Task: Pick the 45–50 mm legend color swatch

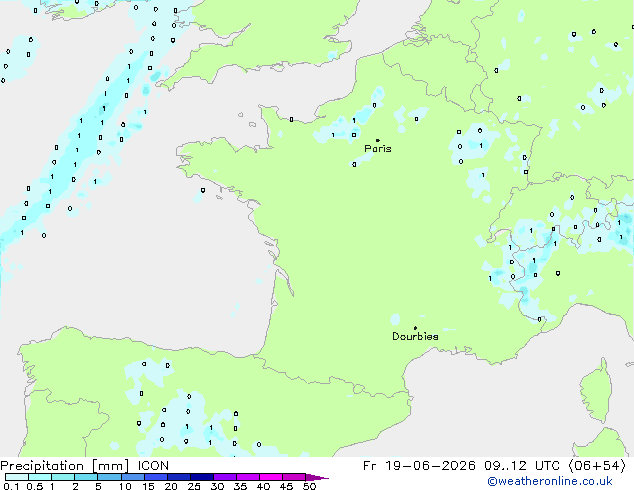Action: coord(294,477)
